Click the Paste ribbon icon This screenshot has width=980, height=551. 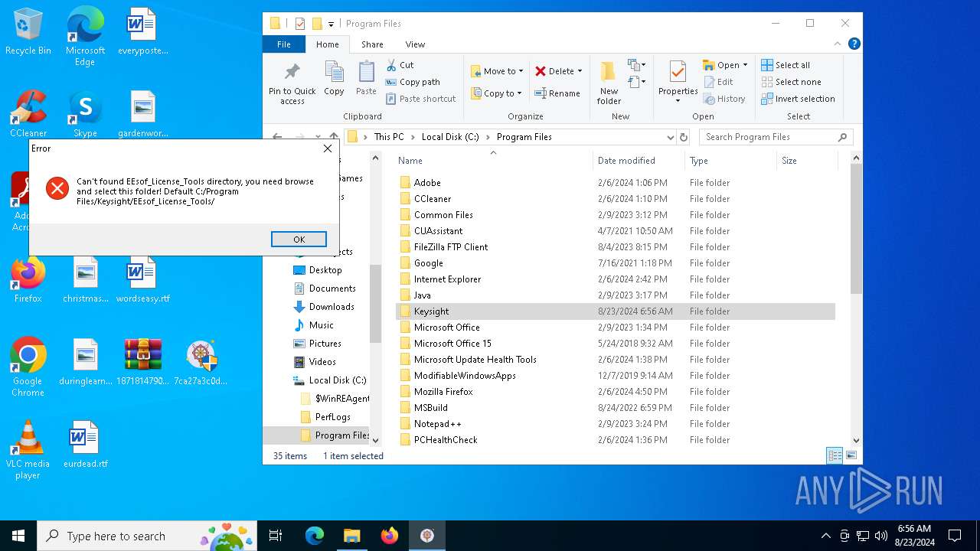[x=366, y=79]
